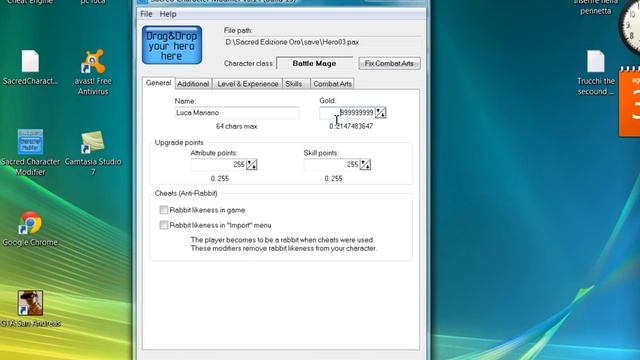Click the Name field containing Luca Mariano

(x=237, y=113)
